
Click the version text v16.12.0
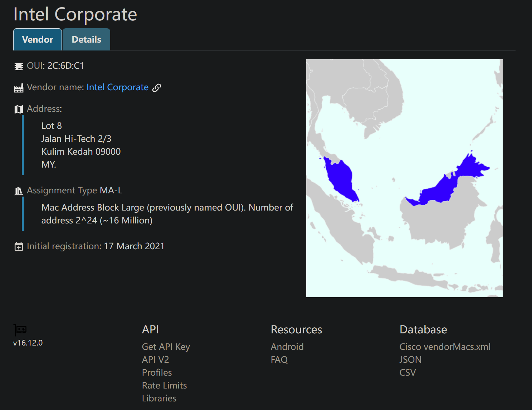tap(28, 343)
